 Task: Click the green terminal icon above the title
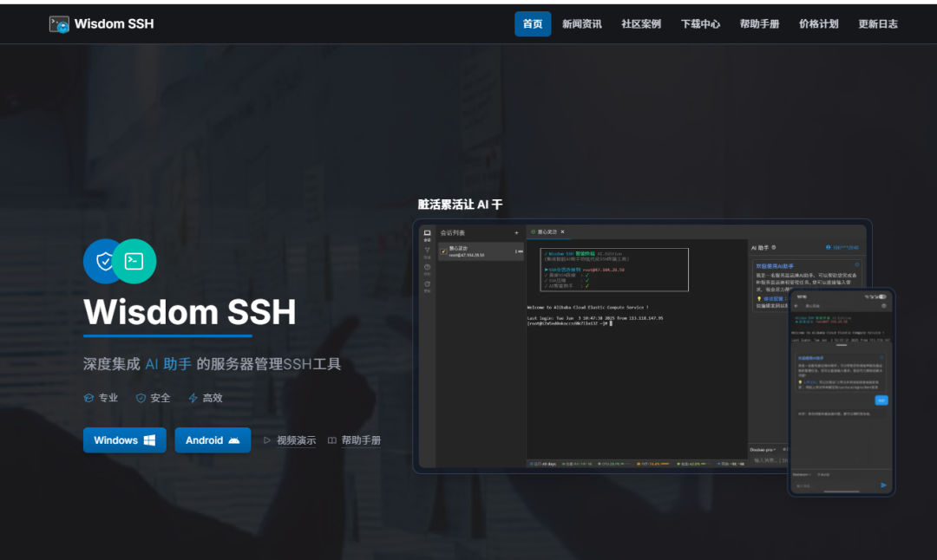(x=134, y=261)
